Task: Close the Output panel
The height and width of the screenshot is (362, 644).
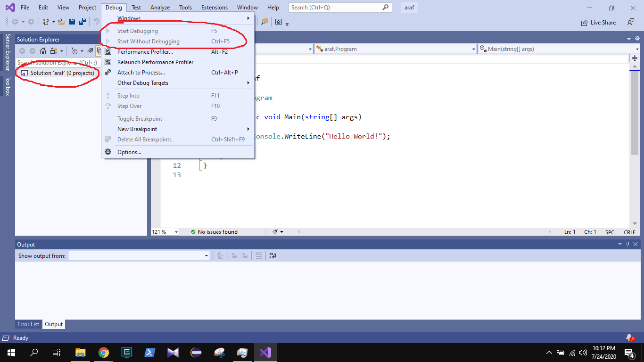Action: [x=636, y=245]
